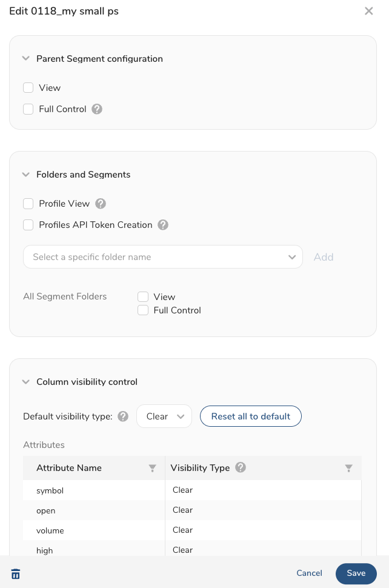
Task: Open Default visibility type Clear dropdown
Action: [164, 416]
